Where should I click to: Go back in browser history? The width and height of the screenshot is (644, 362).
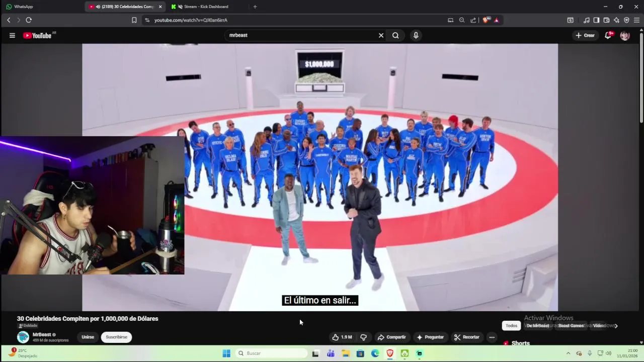pyautogui.click(x=9, y=20)
